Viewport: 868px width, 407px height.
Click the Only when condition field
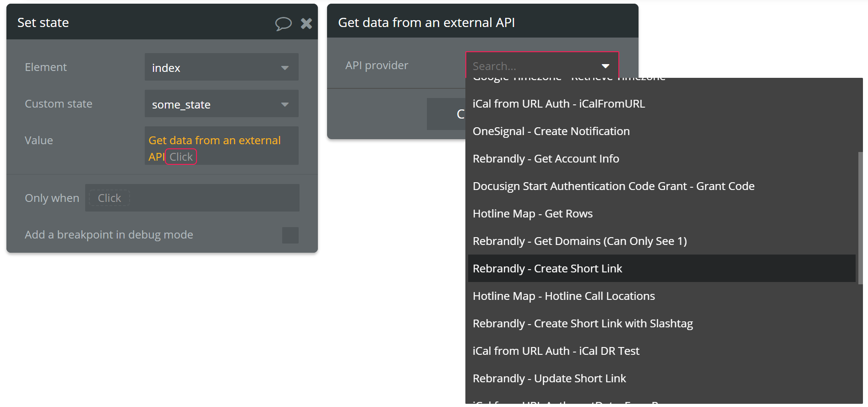coord(192,198)
